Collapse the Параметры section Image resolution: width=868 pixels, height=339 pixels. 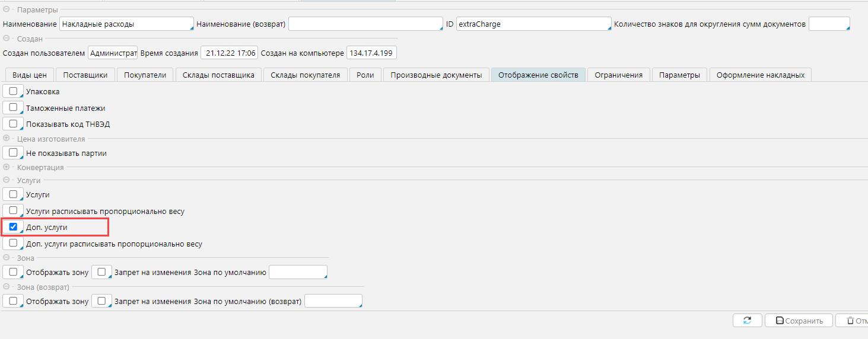click(x=7, y=10)
